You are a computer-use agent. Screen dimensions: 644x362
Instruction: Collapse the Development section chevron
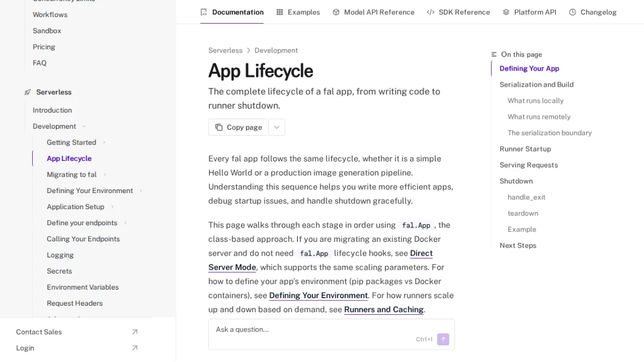click(x=84, y=127)
